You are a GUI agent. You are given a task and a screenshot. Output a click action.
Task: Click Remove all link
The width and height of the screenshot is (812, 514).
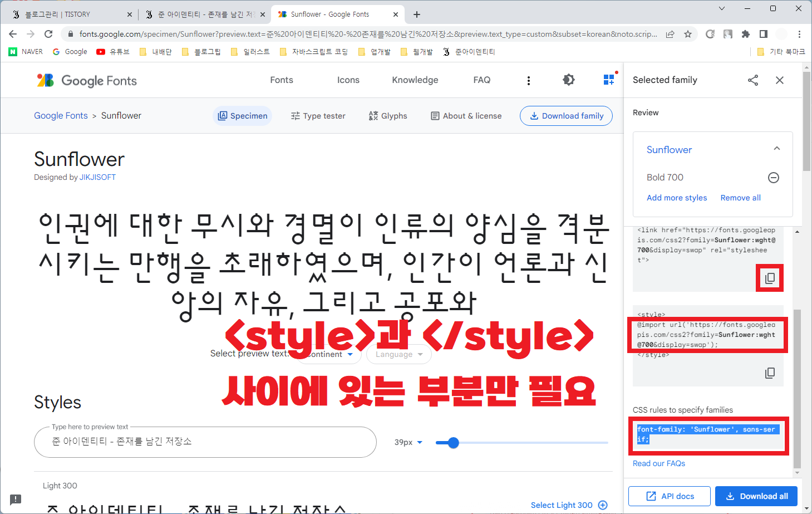pyautogui.click(x=740, y=198)
